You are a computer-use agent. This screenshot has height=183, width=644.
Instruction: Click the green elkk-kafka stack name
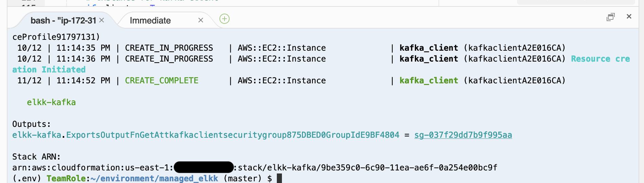51,102
